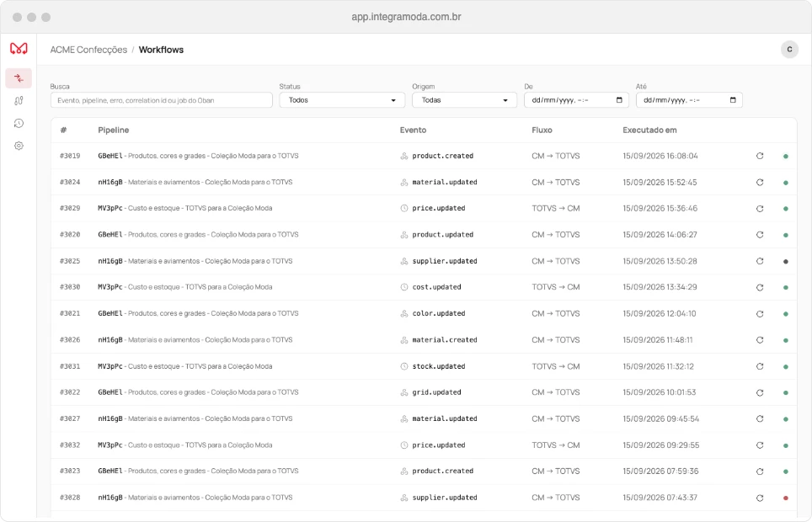Click the green status dot on #3019

coord(786,157)
